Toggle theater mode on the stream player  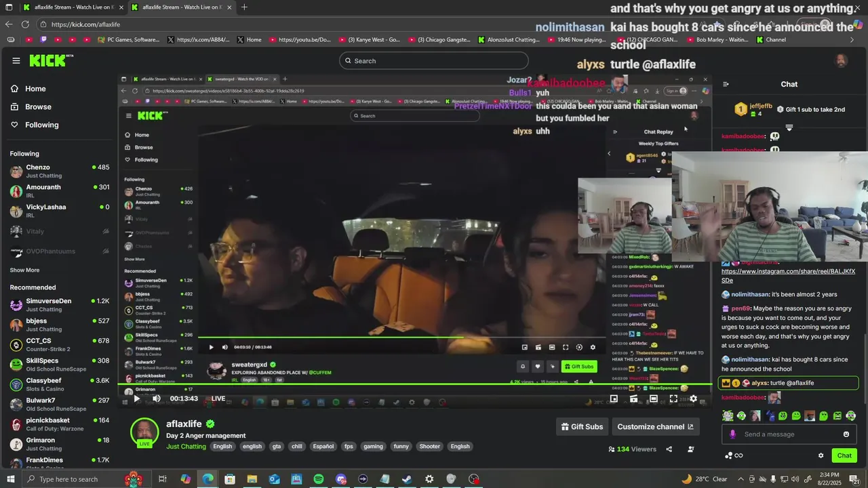tap(653, 399)
